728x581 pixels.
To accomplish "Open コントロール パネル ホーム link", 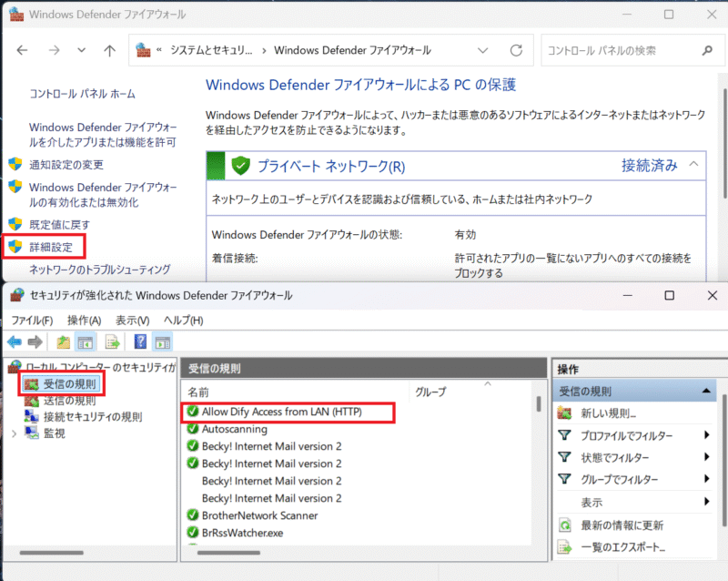I will point(82,94).
